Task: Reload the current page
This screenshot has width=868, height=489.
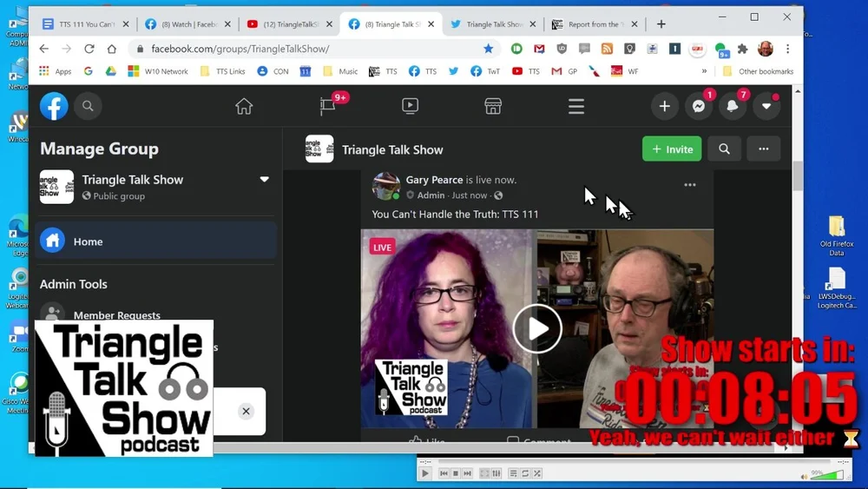Action: (89, 49)
